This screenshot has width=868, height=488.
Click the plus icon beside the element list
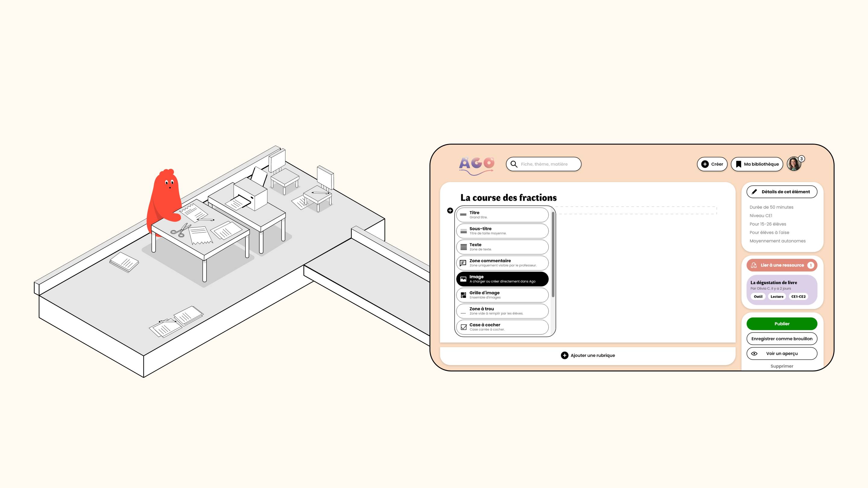[x=450, y=211]
